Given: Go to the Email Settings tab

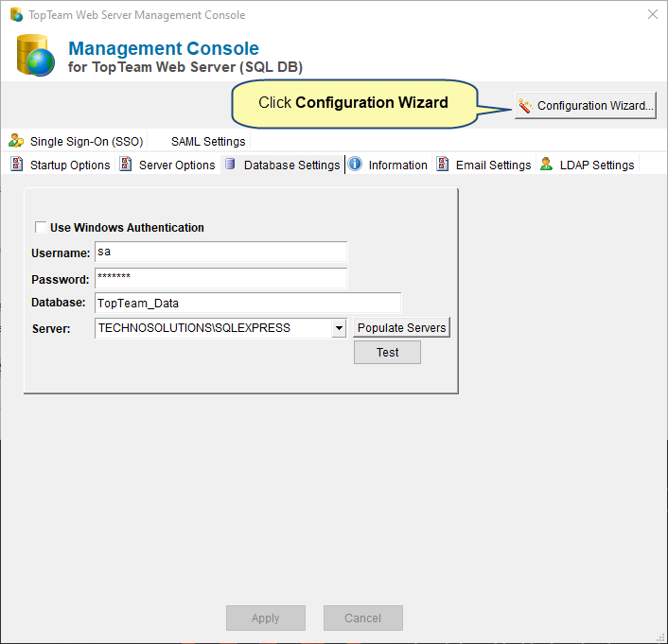Looking at the screenshot, I should click(483, 165).
